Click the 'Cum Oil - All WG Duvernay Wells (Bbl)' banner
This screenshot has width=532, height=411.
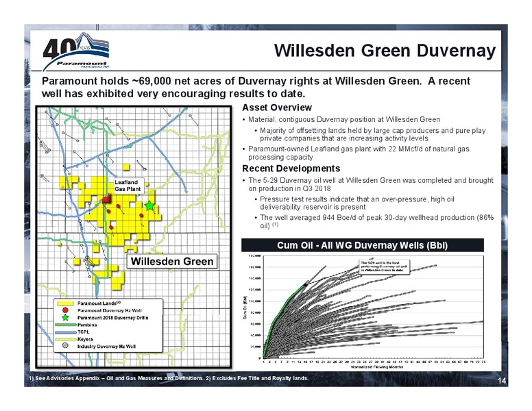(x=363, y=245)
